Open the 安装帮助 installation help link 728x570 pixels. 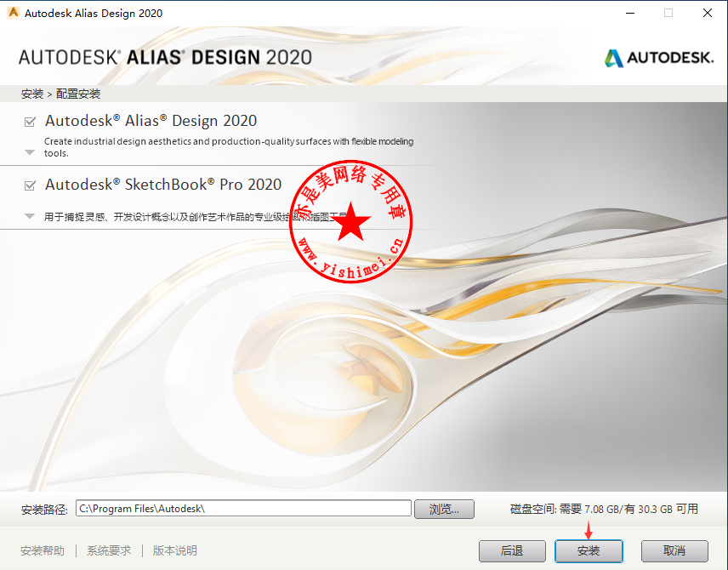tap(43, 550)
